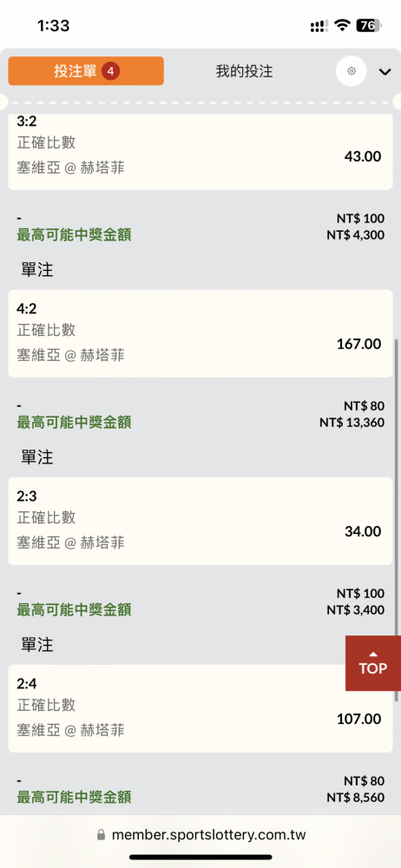401x868 pixels.
Task: Tap the NT$ 100 stake for 2:3 bet
Action: pos(360,594)
